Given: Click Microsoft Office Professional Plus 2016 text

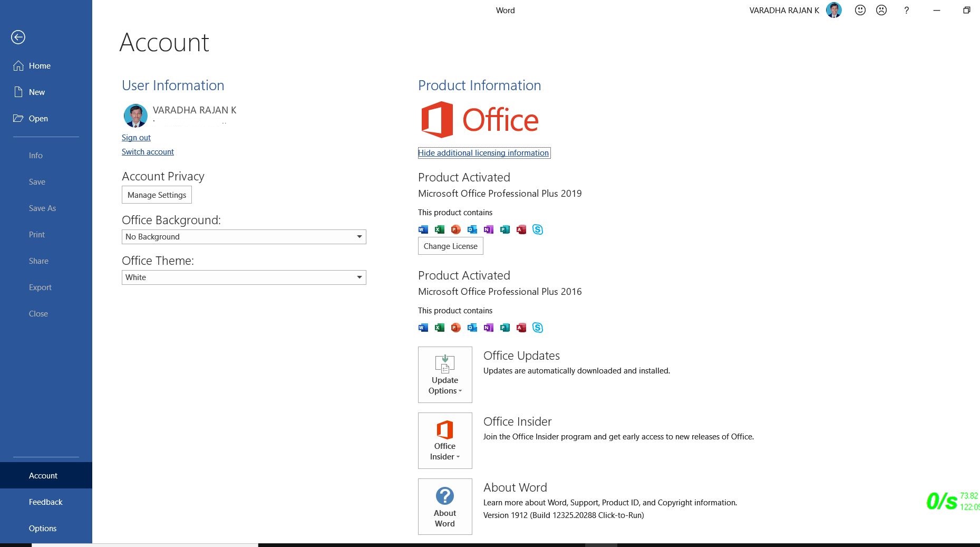Looking at the screenshot, I should tap(500, 292).
